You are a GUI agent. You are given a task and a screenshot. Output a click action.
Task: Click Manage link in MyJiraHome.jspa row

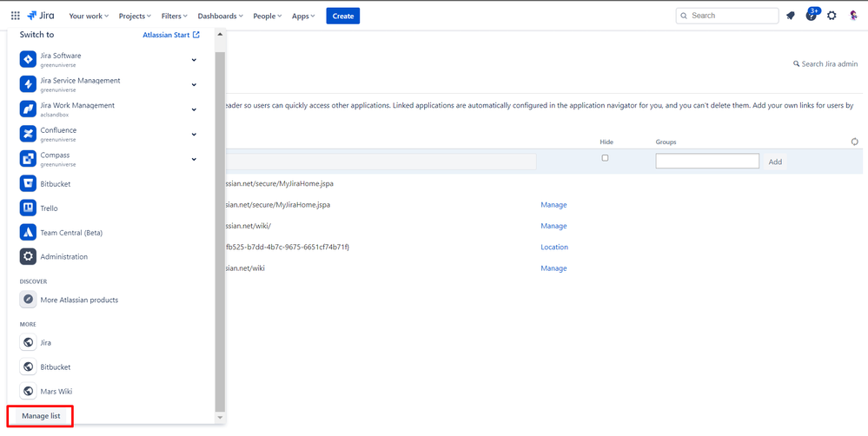[553, 205]
